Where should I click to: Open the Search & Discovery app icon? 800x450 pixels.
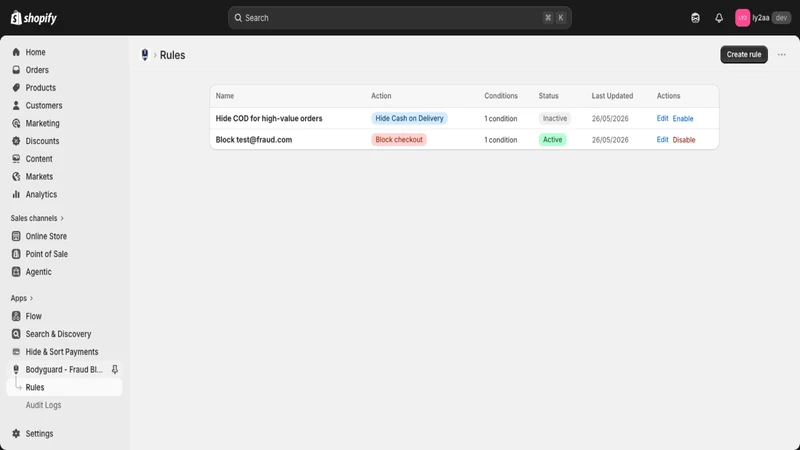click(16, 334)
